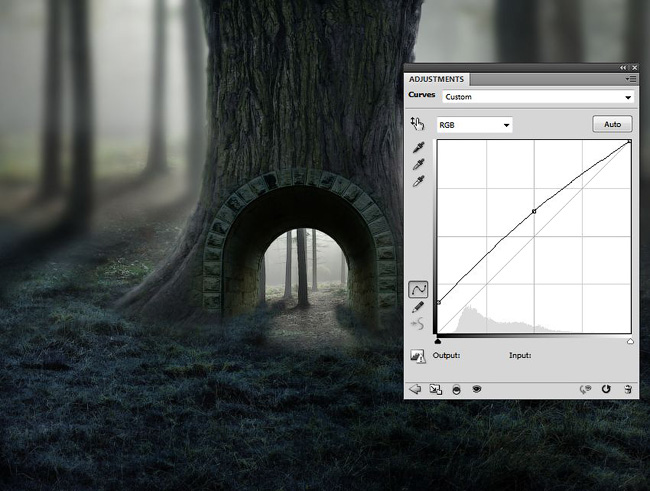
Task: Select the edit points curve tool
Action: [x=418, y=289]
